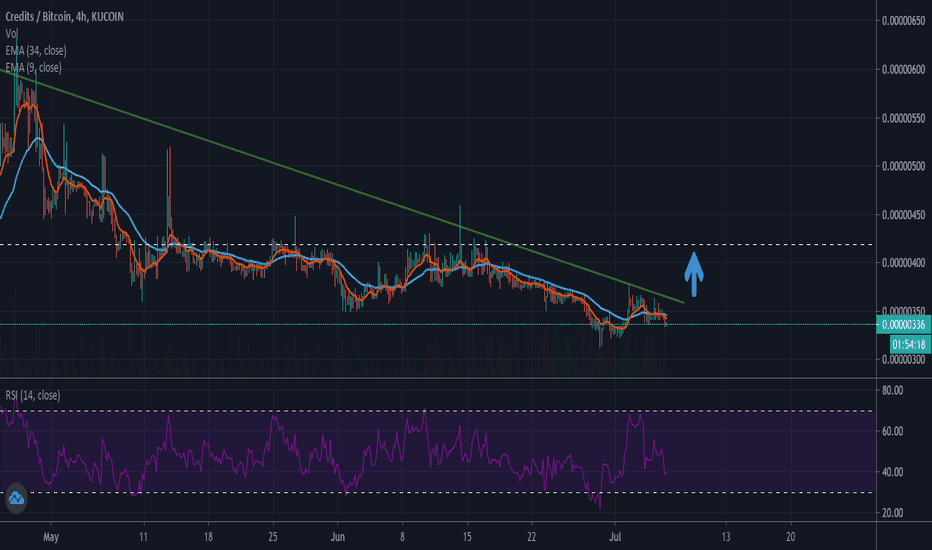
Task: Select the RSI lower dashed band line
Action: pyautogui.click(x=437, y=492)
